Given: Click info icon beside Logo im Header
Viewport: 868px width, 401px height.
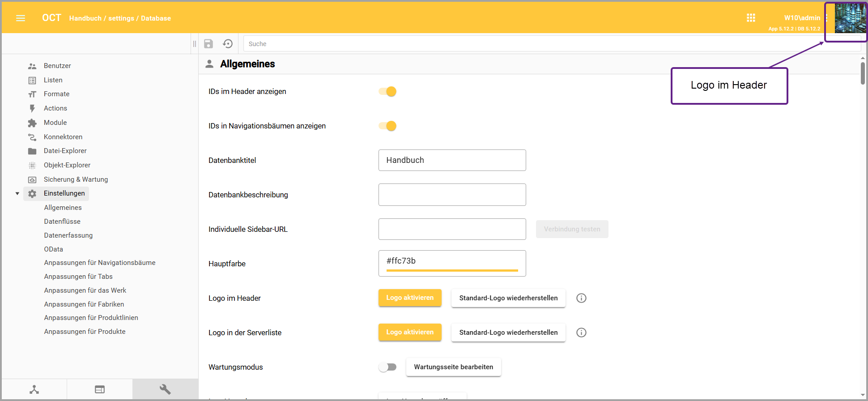Looking at the screenshot, I should click(581, 298).
